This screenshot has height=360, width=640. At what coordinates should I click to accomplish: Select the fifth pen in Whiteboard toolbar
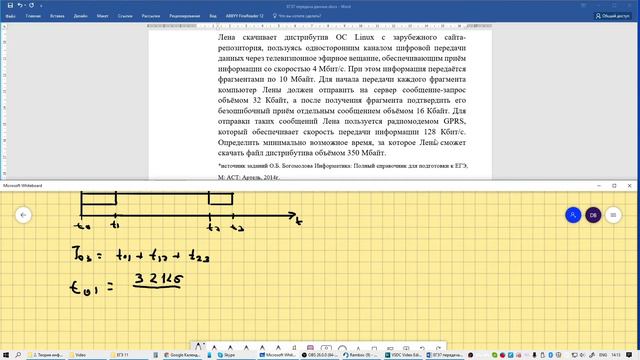pyautogui.click(x=262, y=348)
